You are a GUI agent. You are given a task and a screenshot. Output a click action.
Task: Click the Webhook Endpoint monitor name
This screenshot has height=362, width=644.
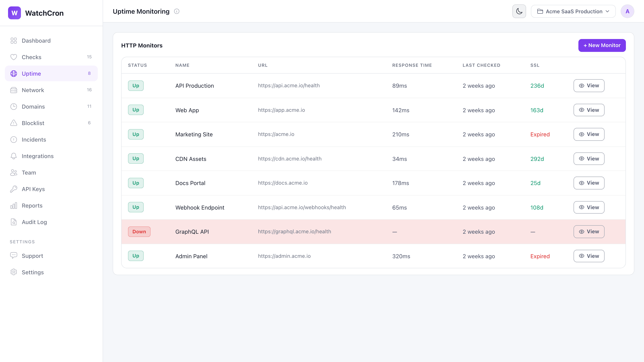(x=200, y=208)
